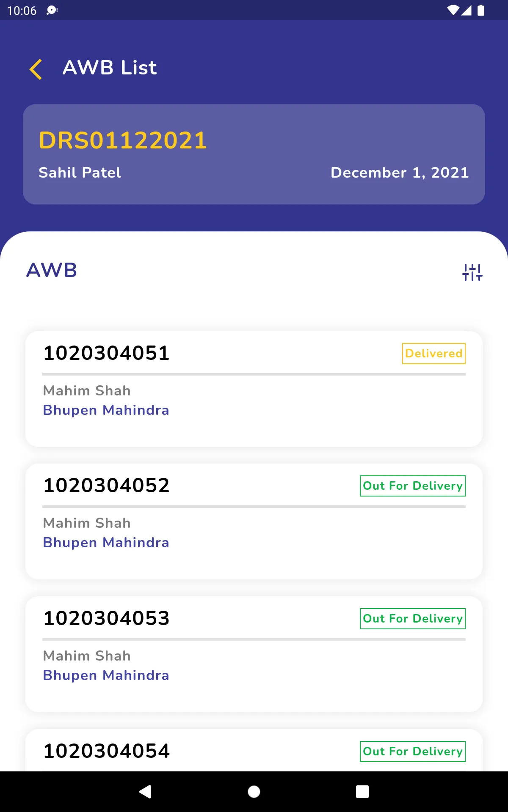This screenshot has height=812, width=508.
Task: Select Bhupen Mahindra under 1020304051
Action: pyautogui.click(x=106, y=410)
